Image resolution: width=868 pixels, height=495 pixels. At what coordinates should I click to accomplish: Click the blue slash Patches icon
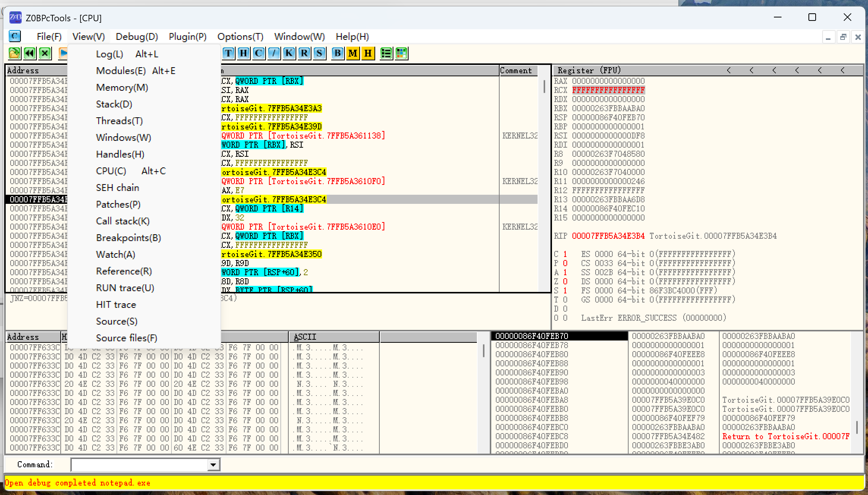pos(274,53)
